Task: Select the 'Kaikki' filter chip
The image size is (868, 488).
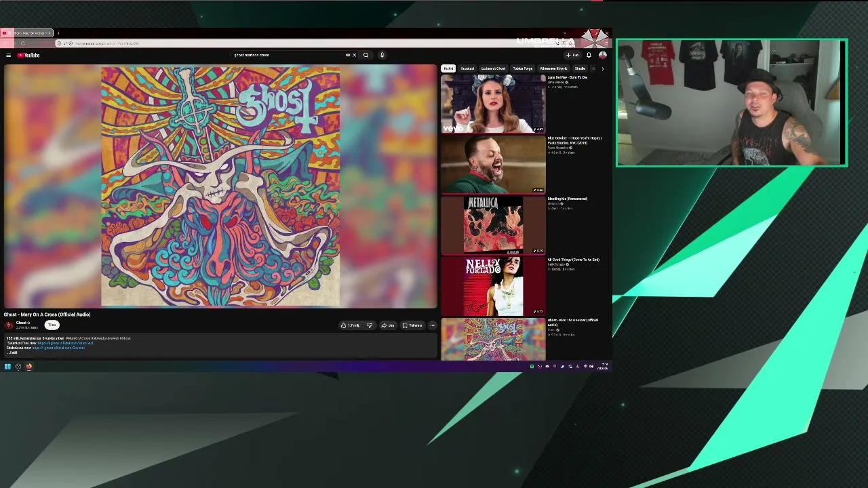Action: (448, 68)
